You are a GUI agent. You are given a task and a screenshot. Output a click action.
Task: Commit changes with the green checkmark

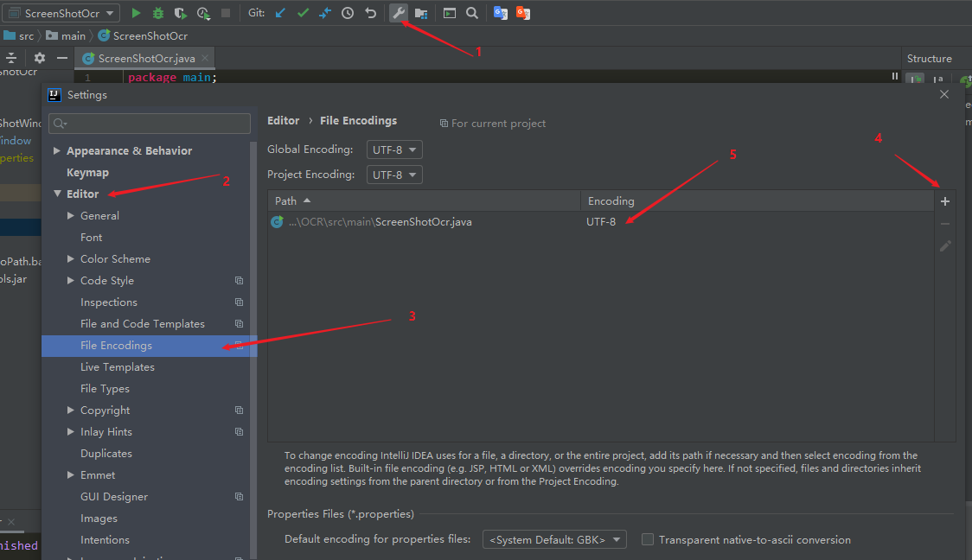pos(304,13)
